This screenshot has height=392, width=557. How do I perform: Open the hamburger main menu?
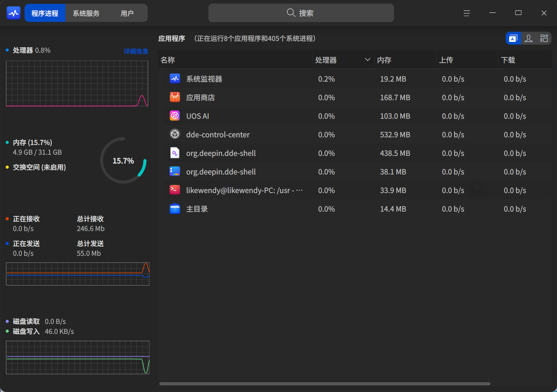(x=467, y=13)
